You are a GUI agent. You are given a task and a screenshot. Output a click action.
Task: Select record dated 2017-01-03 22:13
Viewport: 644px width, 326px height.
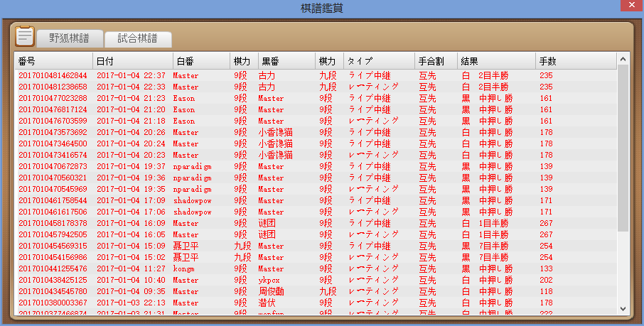316,303
